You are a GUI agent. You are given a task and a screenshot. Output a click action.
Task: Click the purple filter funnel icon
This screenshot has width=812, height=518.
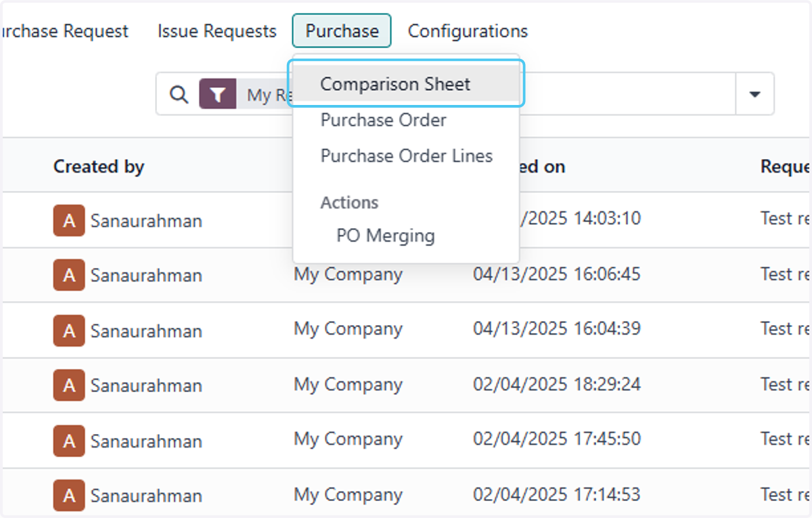pyautogui.click(x=217, y=95)
